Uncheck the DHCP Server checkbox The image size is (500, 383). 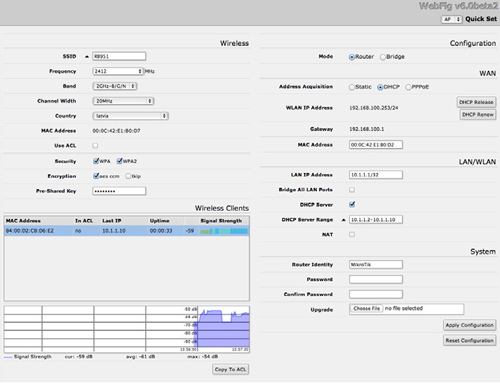[352, 204]
